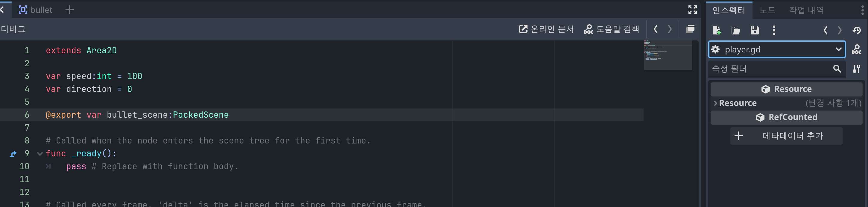Switch to the History tab
Image resolution: width=868 pixels, height=207 pixels.
806,10
